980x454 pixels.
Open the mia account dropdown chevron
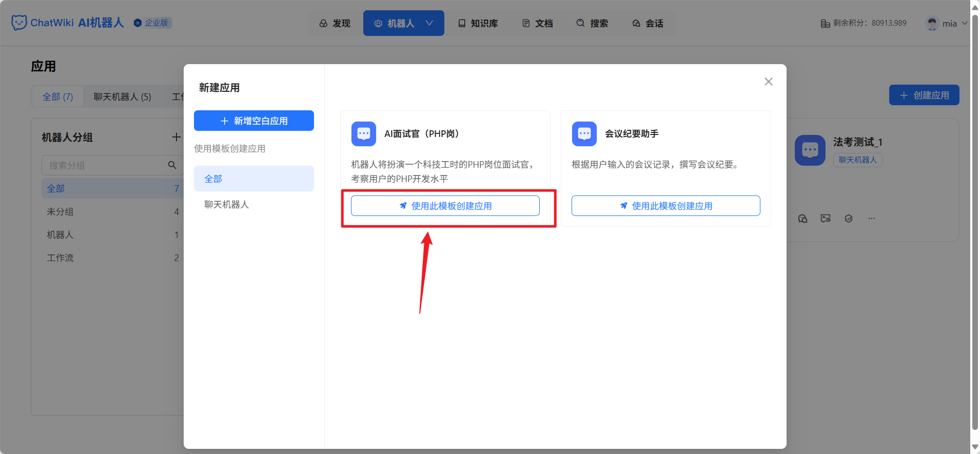coord(964,24)
